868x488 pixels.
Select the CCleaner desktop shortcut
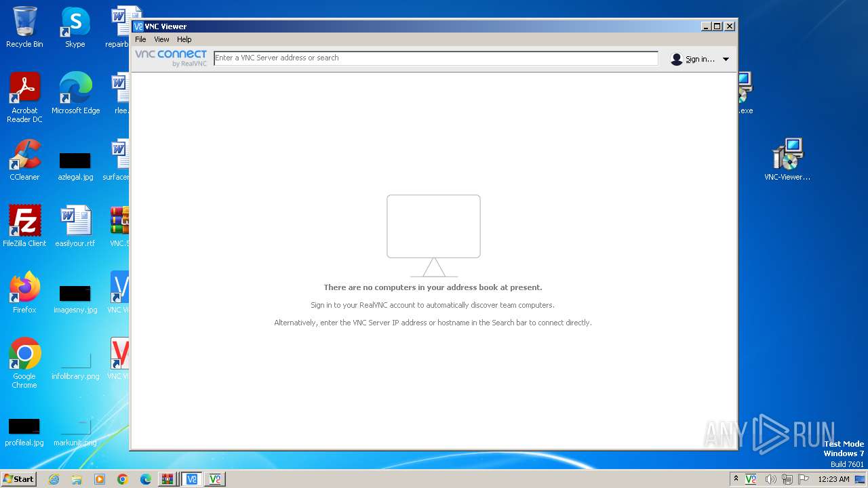click(24, 160)
